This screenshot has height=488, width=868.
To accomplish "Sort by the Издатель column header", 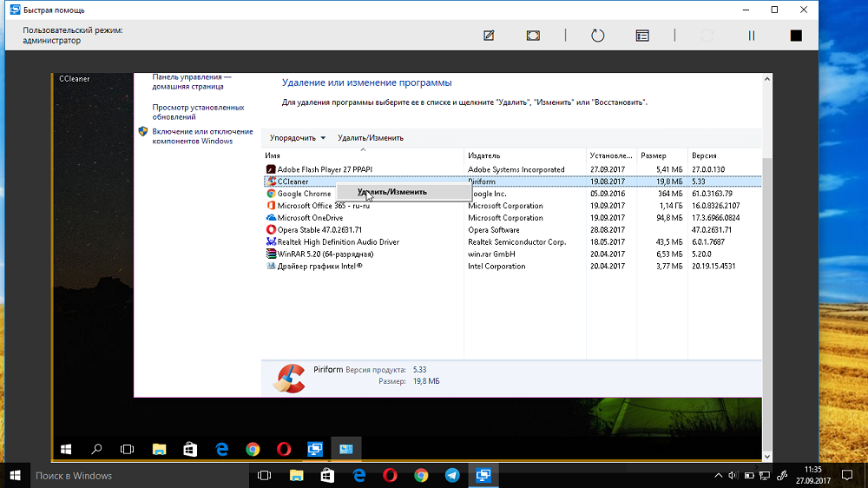I will coord(525,155).
